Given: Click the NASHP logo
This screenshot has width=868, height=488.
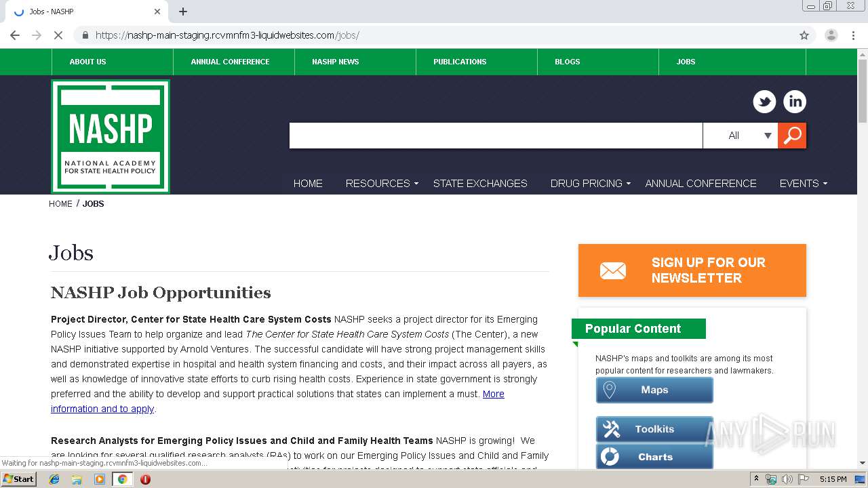Looking at the screenshot, I should [111, 137].
